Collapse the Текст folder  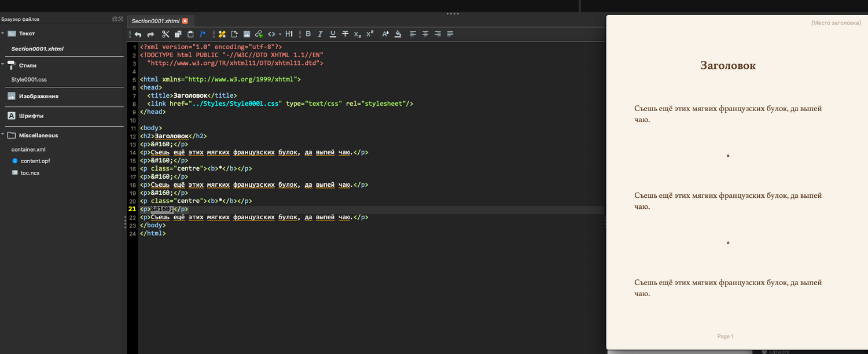click(x=3, y=34)
